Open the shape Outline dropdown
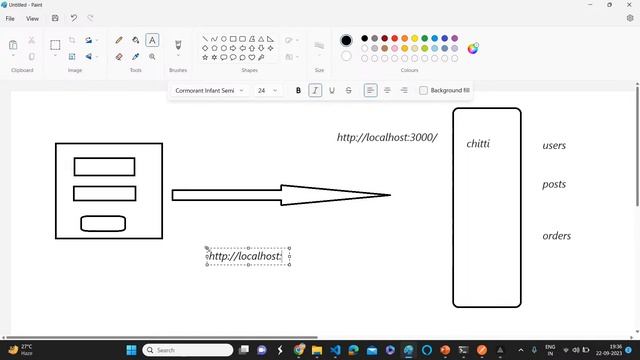This screenshot has height=360, width=640. pyautogui.click(x=292, y=40)
